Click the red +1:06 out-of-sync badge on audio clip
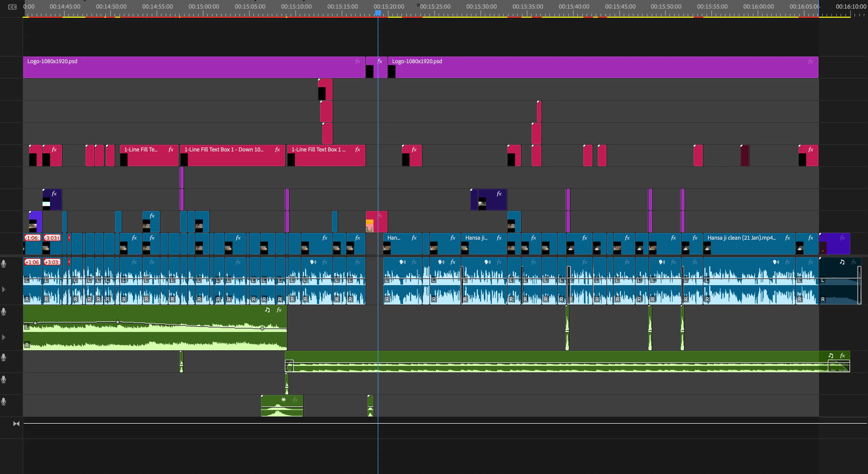Image resolution: width=868 pixels, height=474 pixels. click(x=32, y=262)
